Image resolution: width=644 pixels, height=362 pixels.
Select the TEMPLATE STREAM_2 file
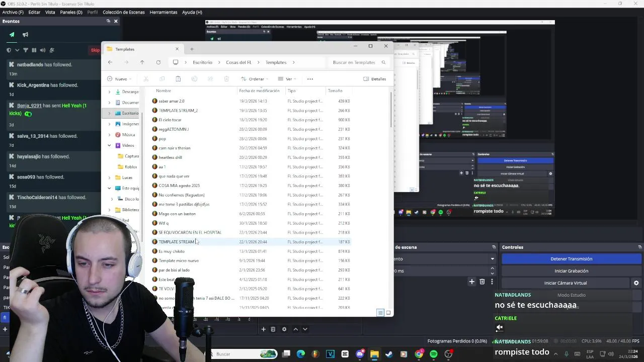178,111
